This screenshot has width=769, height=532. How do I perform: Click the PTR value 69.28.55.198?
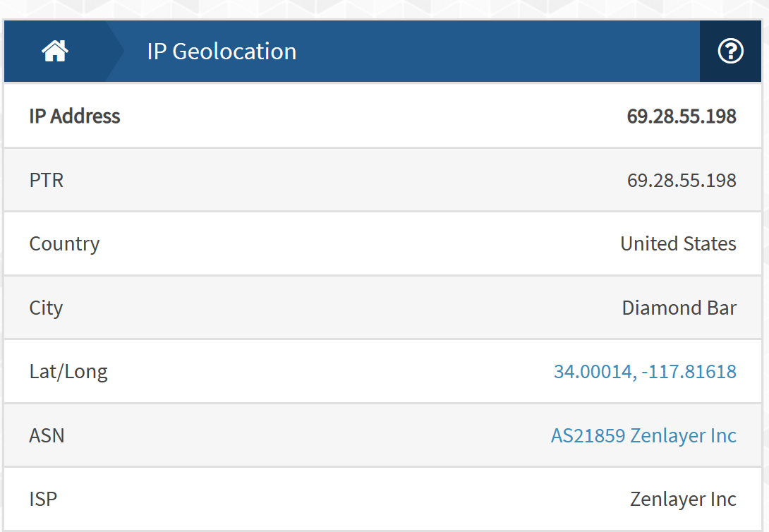coord(682,181)
